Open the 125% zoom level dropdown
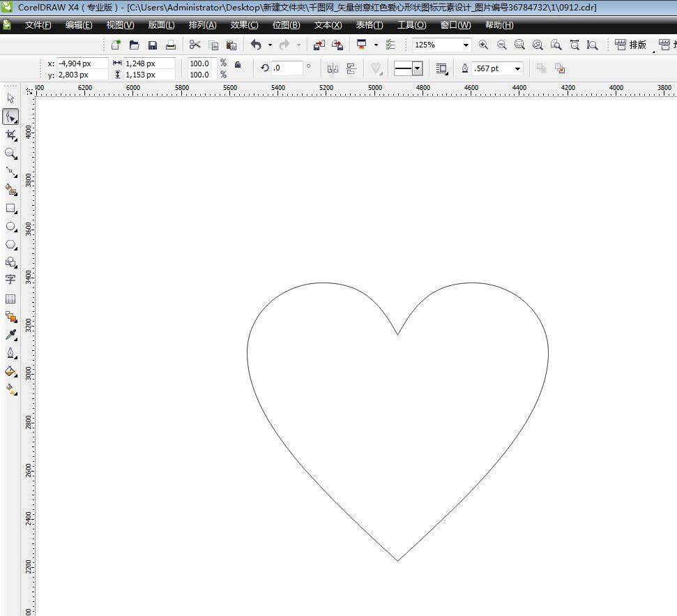This screenshot has height=616, width=677. tap(466, 45)
